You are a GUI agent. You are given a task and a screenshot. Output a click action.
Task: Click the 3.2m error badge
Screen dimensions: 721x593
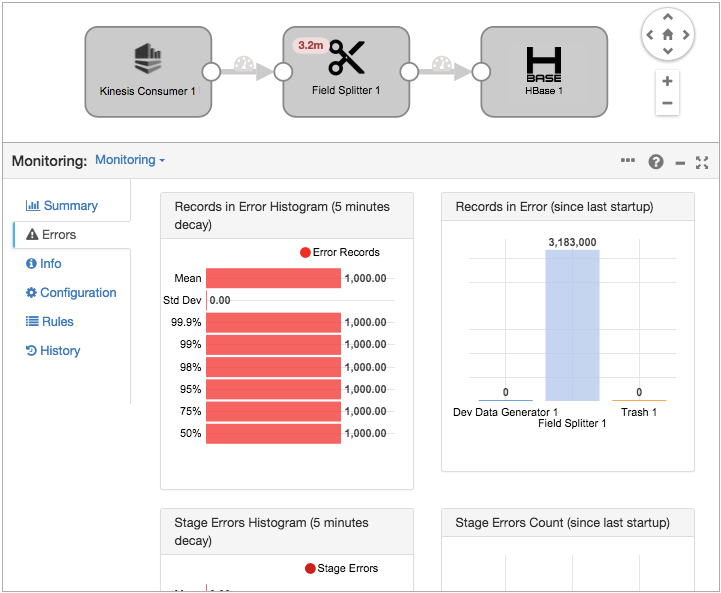coord(310,46)
